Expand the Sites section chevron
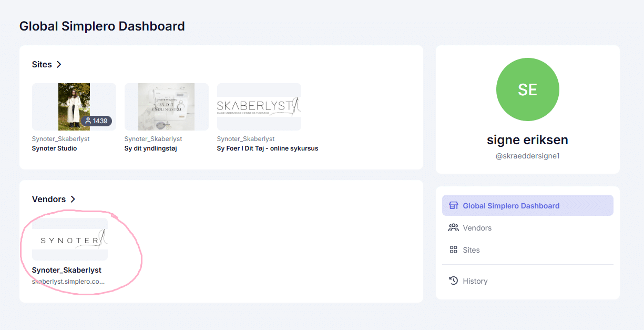The width and height of the screenshot is (644, 330). [59, 64]
